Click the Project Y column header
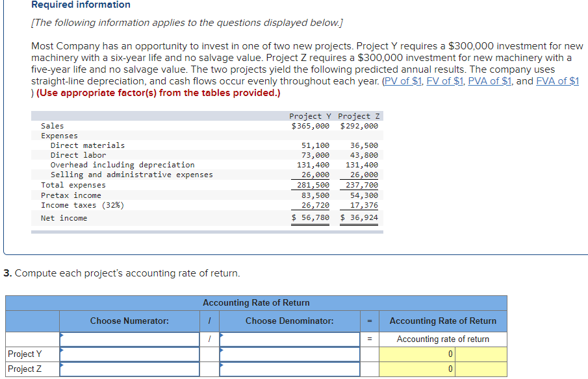The height and width of the screenshot is (379, 588). (310, 116)
